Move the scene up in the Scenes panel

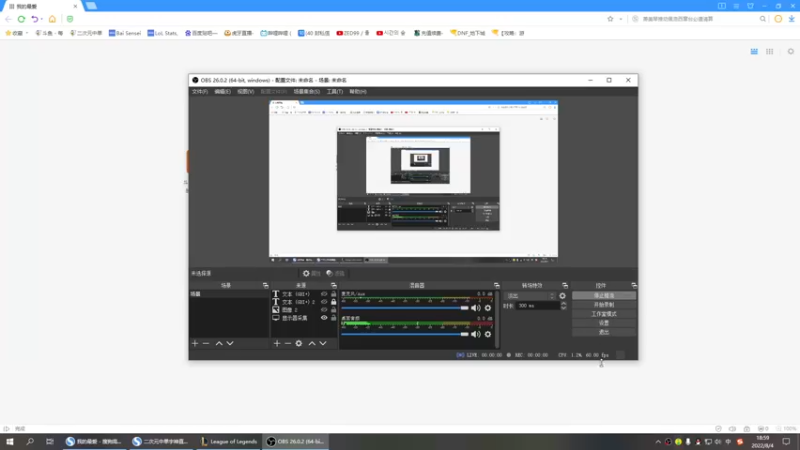[x=219, y=343]
